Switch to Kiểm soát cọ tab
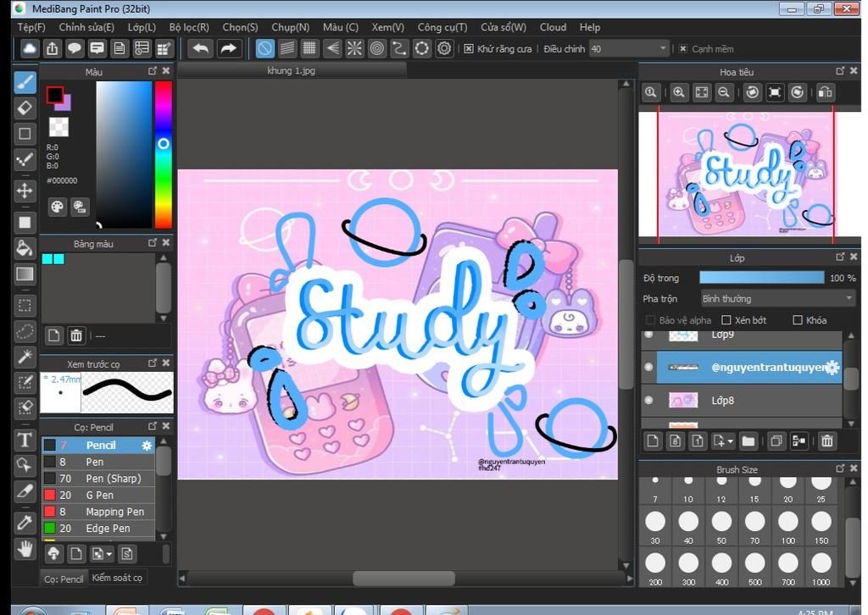The height and width of the screenshot is (615, 868). [117, 578]
